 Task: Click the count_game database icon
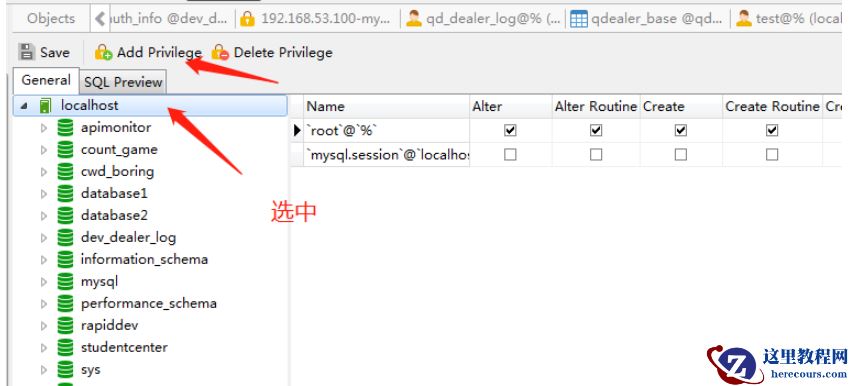point(65,150)
